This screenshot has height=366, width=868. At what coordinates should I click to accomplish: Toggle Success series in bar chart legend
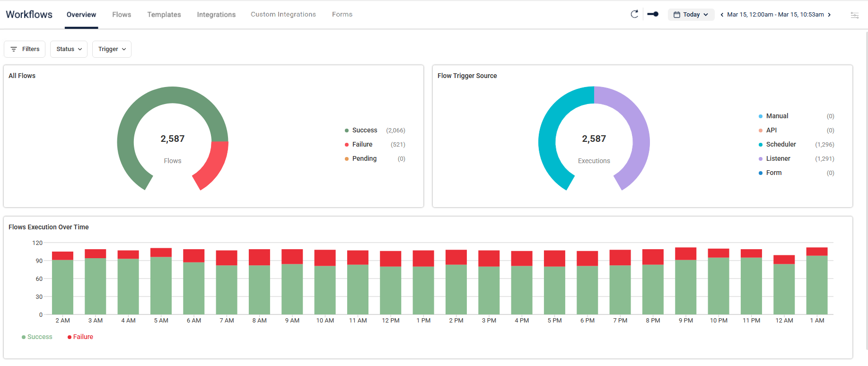click(x=37, y=337)
